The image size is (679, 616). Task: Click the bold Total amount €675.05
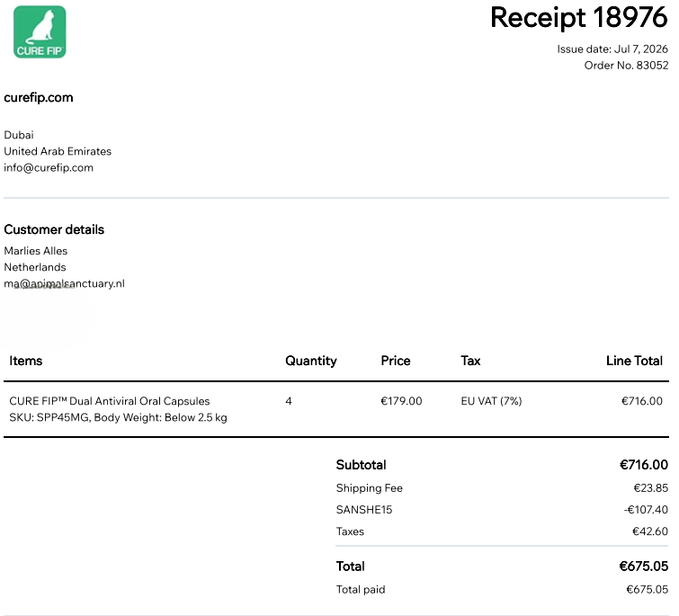(644, 567)
